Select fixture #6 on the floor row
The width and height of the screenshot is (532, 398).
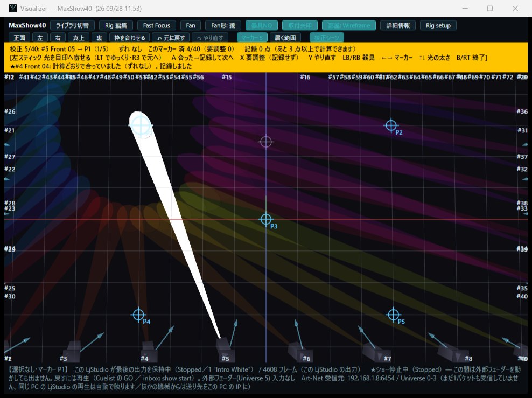299,352
